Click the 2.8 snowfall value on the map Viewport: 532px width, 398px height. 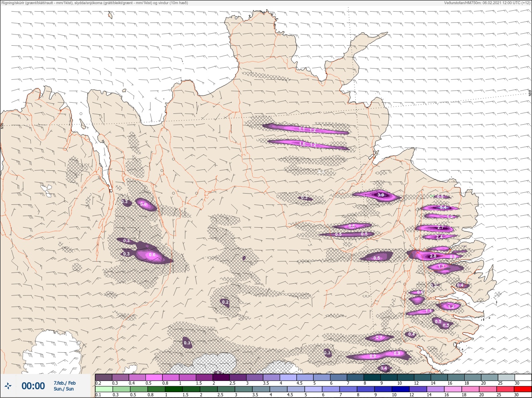coord(433,256)
